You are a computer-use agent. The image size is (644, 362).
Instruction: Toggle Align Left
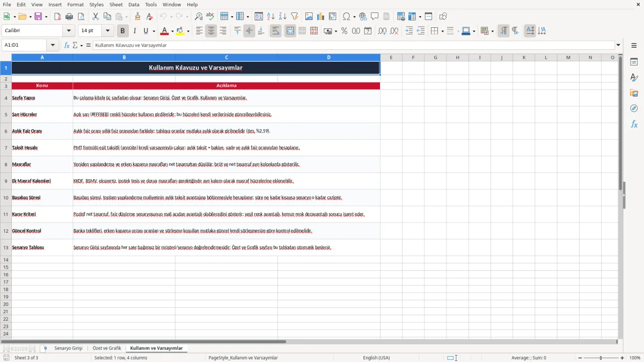pyautogui.click(x=199, y=31)
